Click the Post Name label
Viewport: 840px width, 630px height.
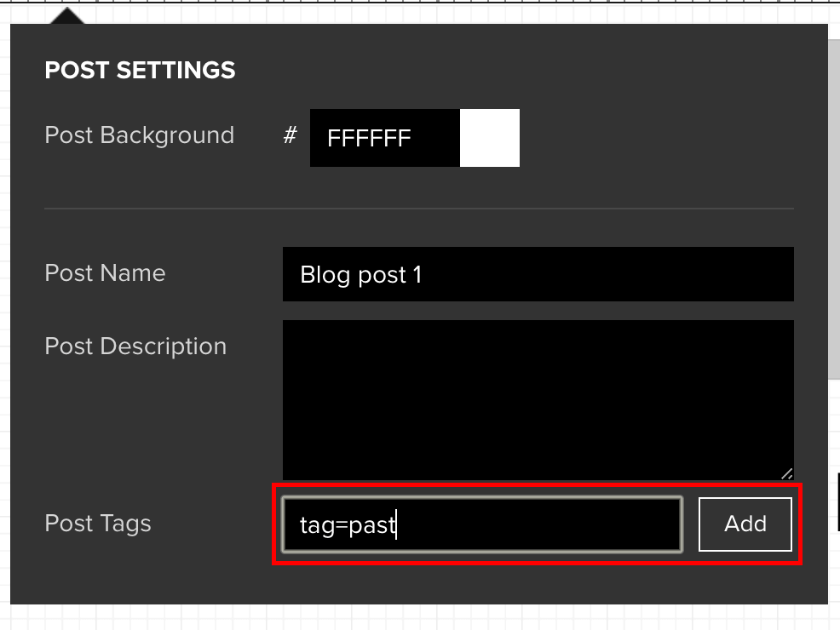[105, 273]
